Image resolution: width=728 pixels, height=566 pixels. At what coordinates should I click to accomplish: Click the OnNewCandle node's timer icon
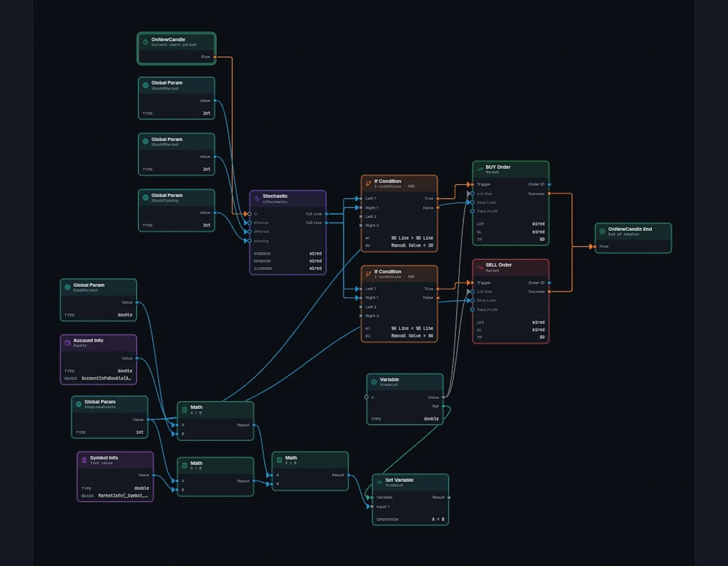146,42
